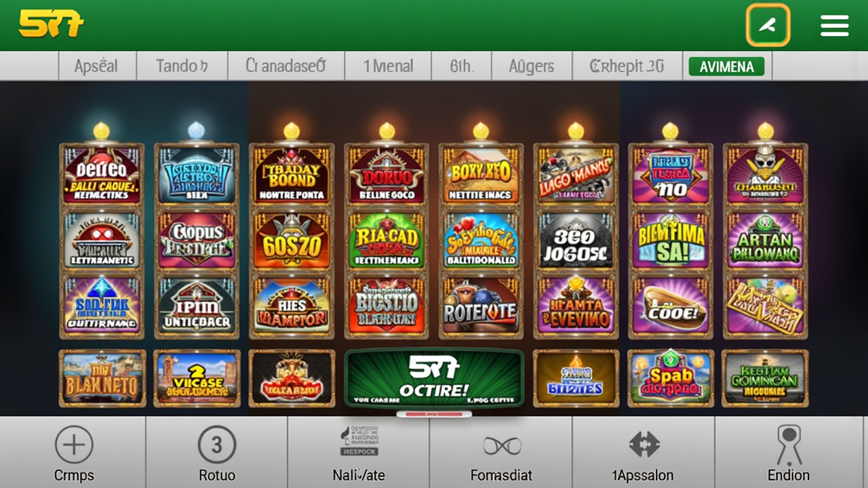
Task: Select the ARTAN game thumbnail
Action: pos(766,241)
